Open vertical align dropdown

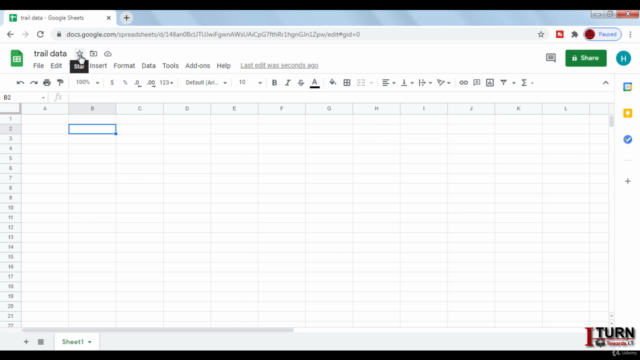[x=407, y=83]
